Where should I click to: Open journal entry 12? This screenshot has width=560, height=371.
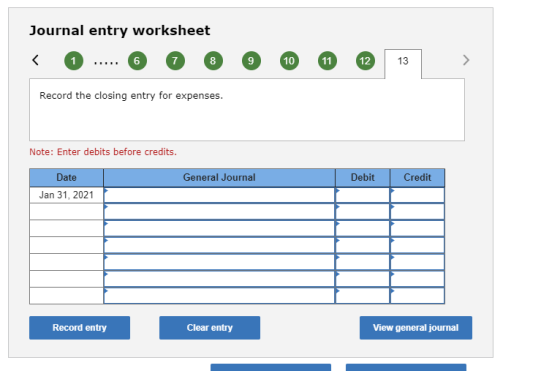365,61
